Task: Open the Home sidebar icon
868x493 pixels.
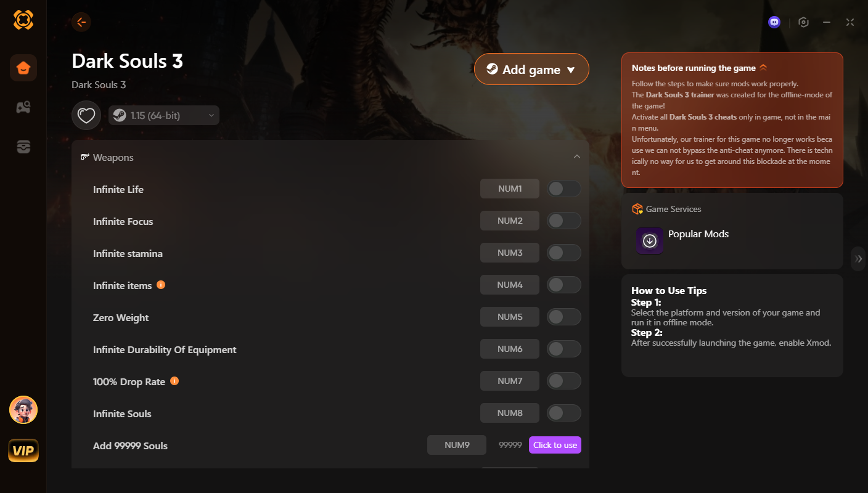Action: pyautogui.click(x=23, y=68)
